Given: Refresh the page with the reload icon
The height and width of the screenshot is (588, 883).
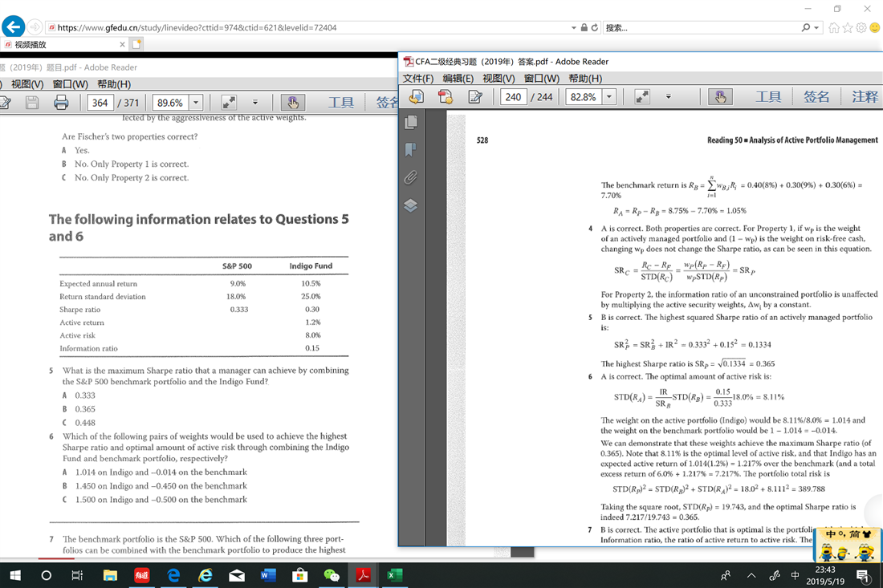Looking at the screenshot, I should click(x=595, y=27).
